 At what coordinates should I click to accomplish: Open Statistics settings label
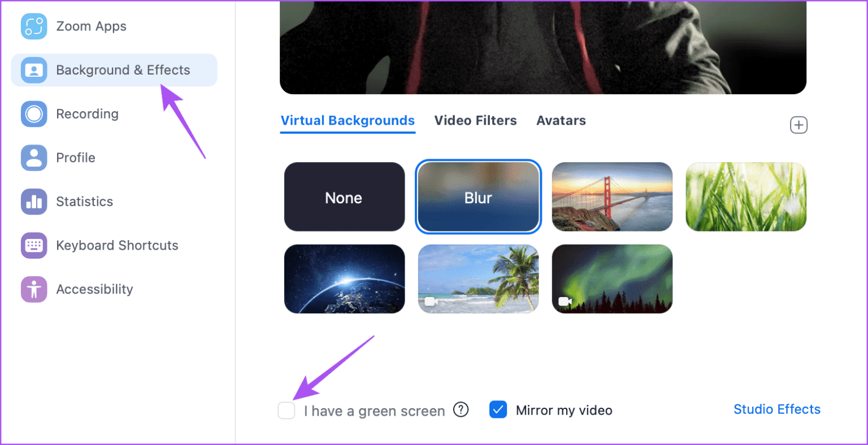point(84,202)
